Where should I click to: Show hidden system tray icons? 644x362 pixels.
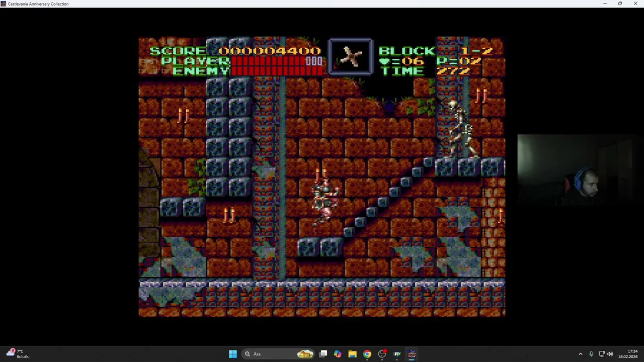[580, 354]
